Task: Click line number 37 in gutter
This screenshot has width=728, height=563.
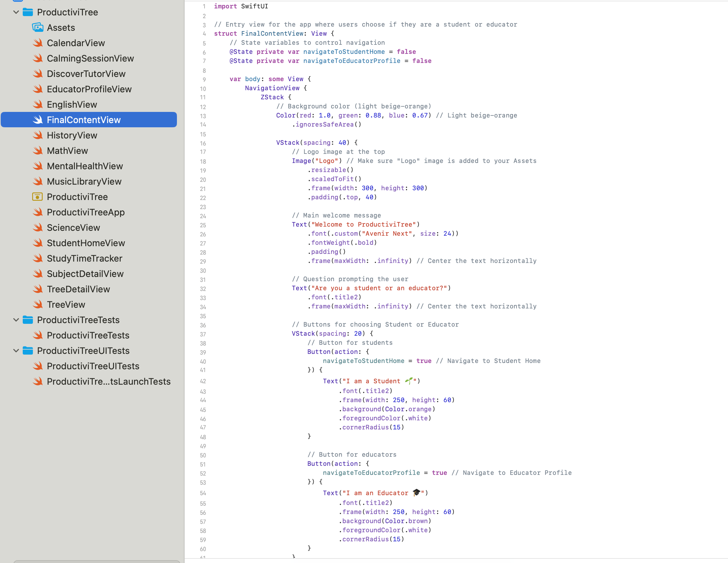Action: 203,334
